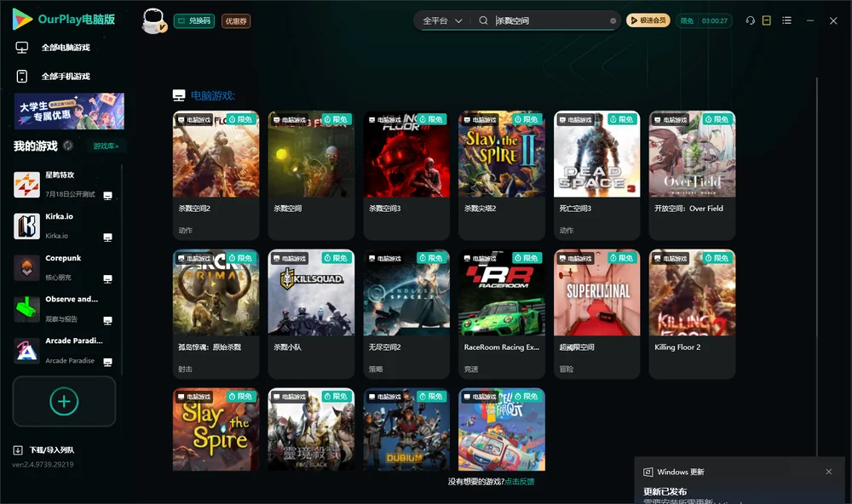Open 下载/导入列队 download queue
Screen dimensions: 852x504
tap(44, 450)
